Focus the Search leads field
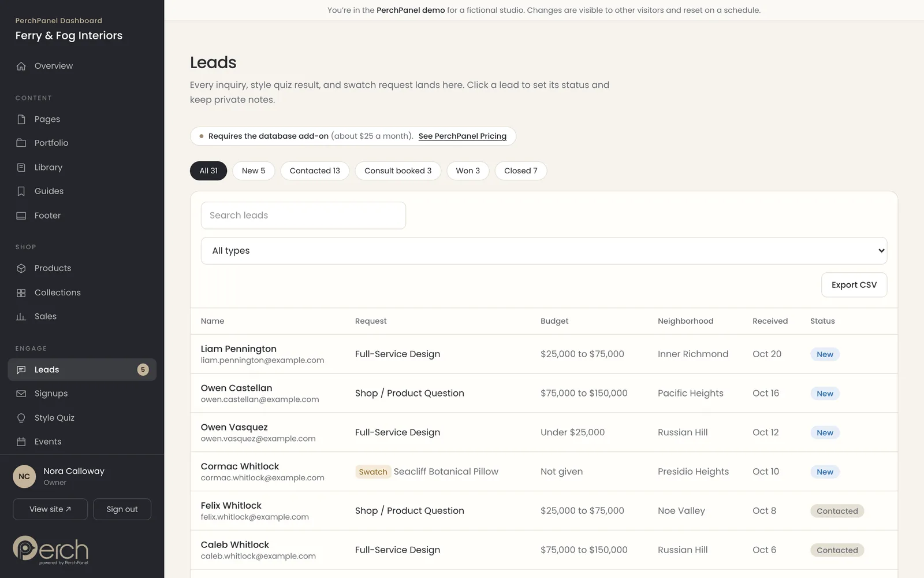Screen dimensions: 924x578 click(303, 216)
